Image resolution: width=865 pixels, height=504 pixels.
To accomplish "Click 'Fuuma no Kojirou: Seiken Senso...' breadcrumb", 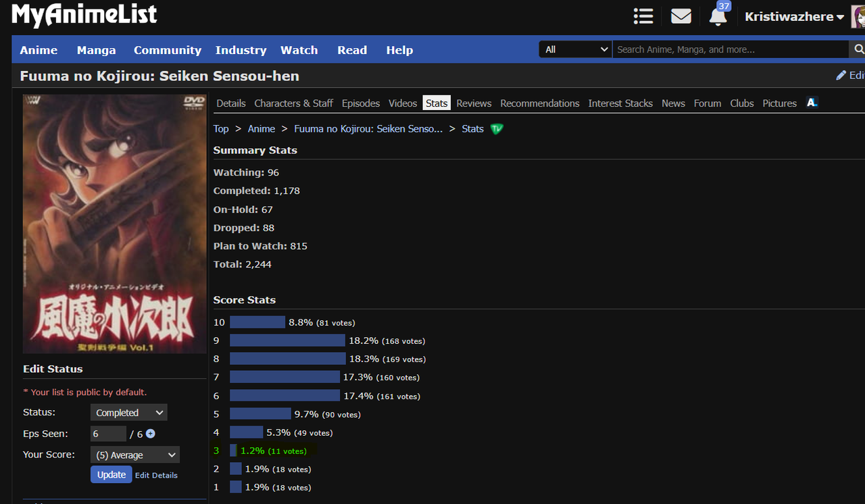I will [x=368, y=128].
